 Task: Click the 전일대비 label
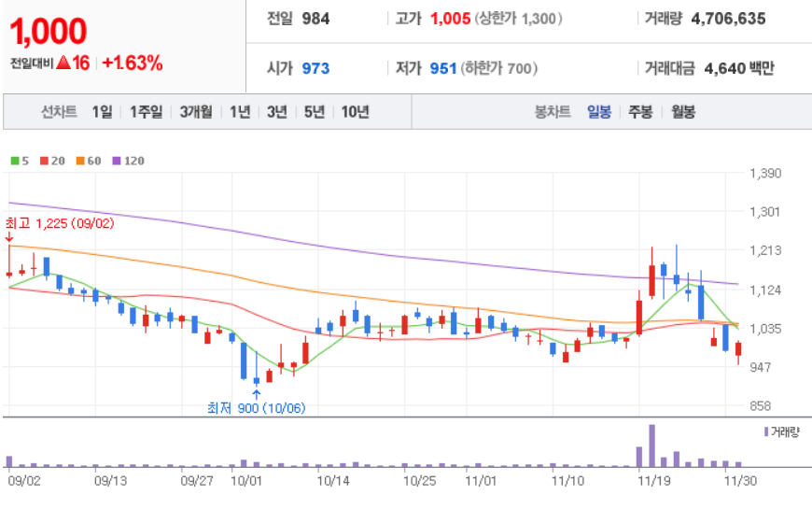point(32,64)
